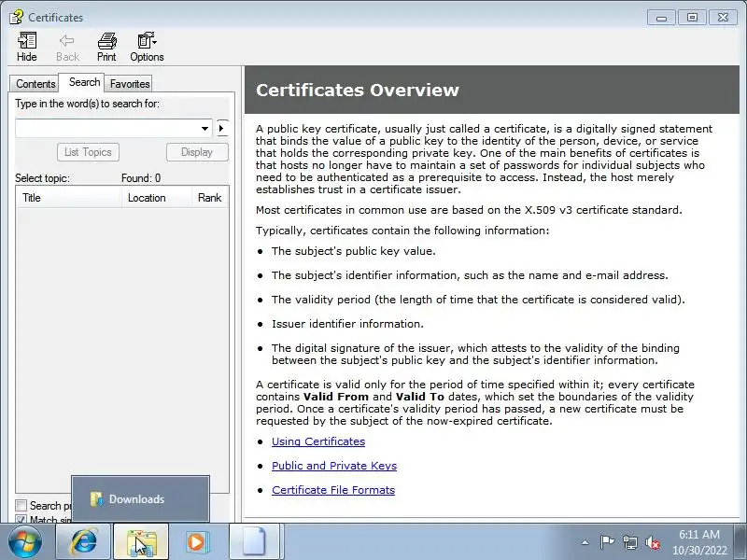The width and height of the screenshot is (747, 560).
Task: Click the List Topics button
Action: pos(88,152)
